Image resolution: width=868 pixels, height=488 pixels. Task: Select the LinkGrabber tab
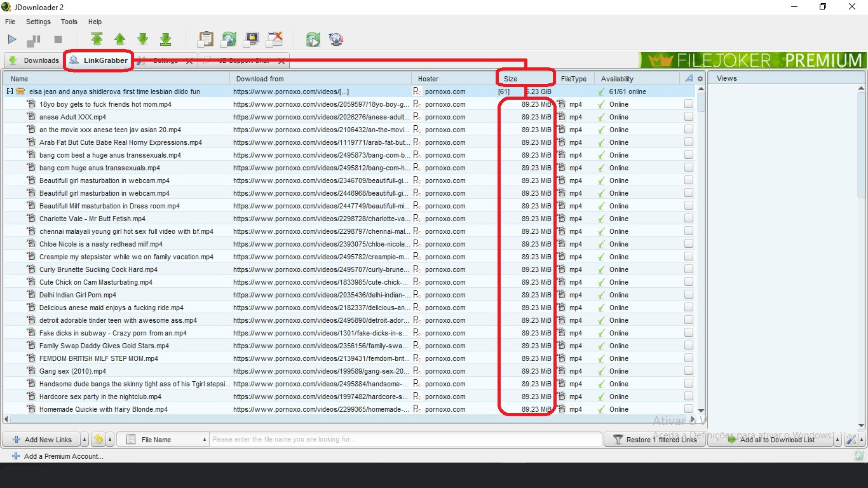[x=99, y=60]
